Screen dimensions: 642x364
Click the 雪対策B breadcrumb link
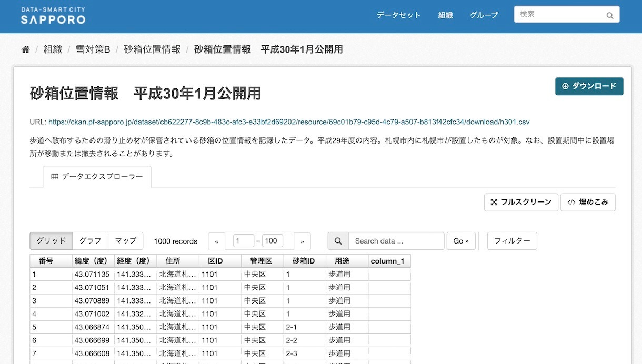(93, 49)
